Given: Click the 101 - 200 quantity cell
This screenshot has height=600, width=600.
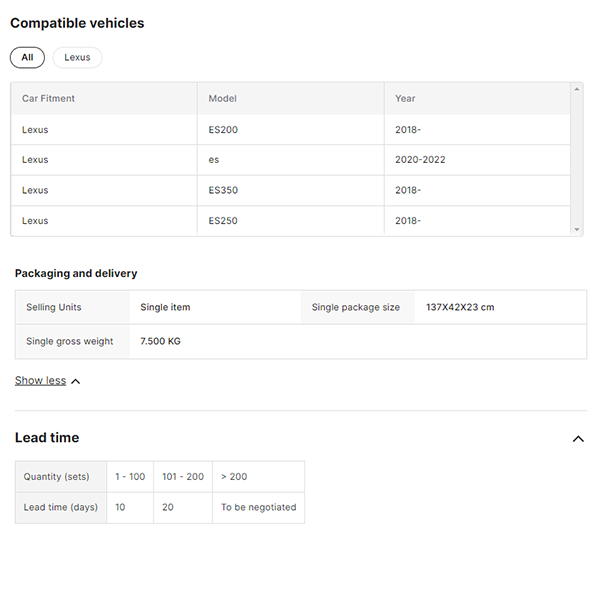Looking at the screenshot, I should coord(182,477).
